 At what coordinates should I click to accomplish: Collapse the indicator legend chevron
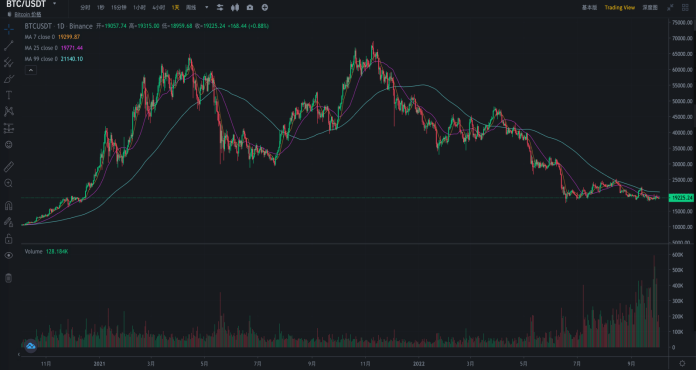pyautogui.click(x=31, y=70)
